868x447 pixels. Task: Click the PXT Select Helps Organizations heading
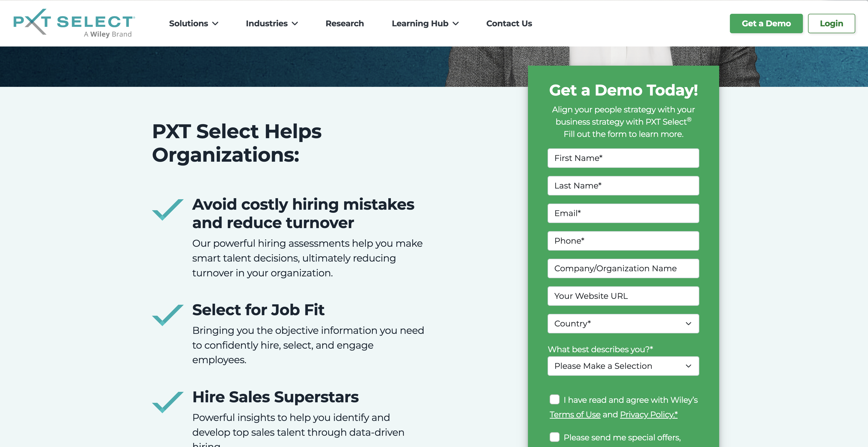coord(237,143)
